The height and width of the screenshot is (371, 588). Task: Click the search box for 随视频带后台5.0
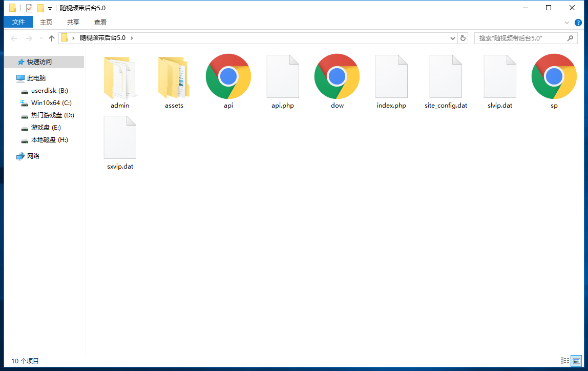click(521, 38)
